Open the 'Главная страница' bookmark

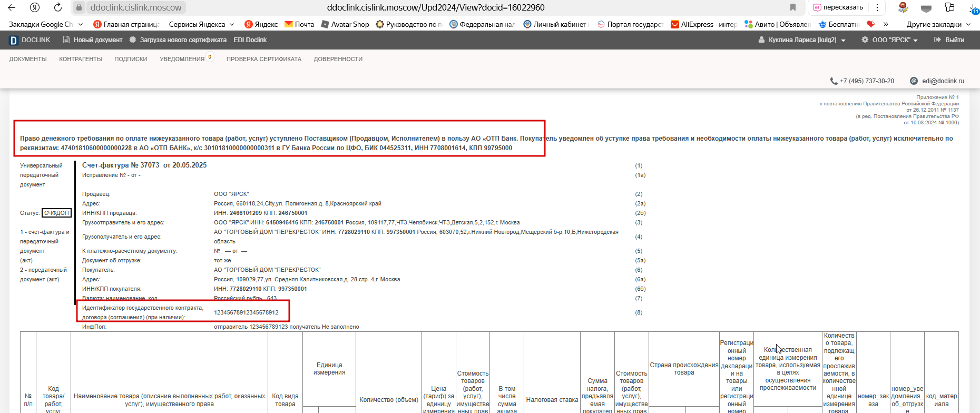tap(126, 24)
